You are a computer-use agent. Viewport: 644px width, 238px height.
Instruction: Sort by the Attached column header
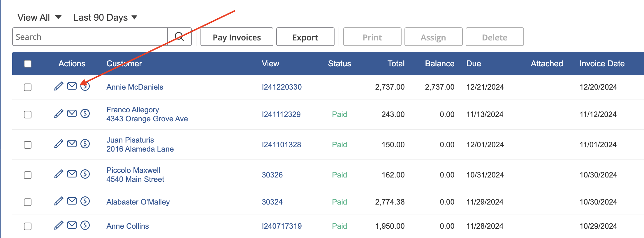coord(547,64)
